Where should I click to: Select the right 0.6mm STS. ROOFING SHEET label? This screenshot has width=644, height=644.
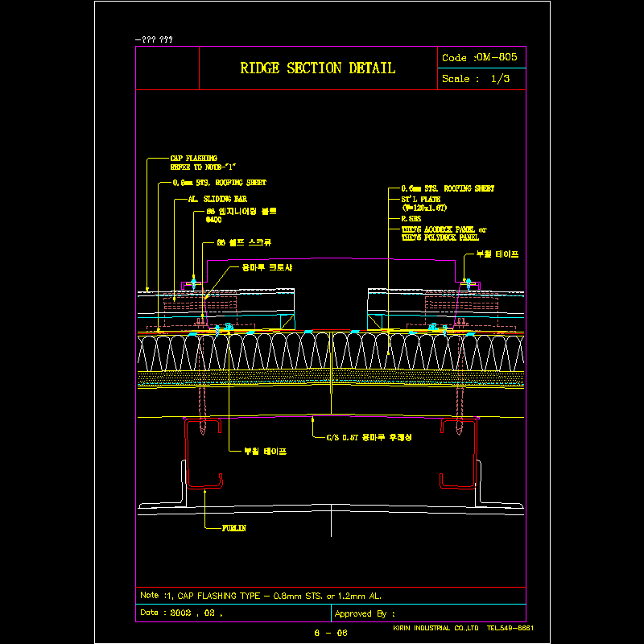(448, 188)
